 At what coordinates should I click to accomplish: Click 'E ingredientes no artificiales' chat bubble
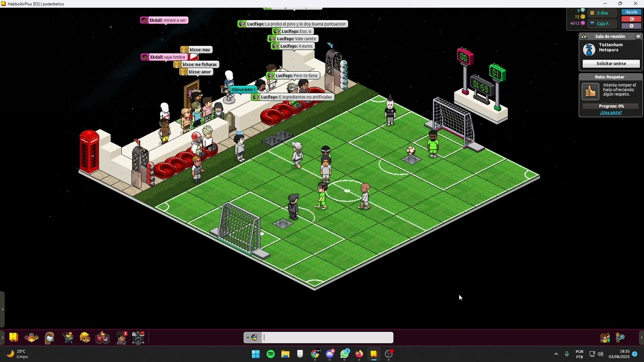point(293,97)
